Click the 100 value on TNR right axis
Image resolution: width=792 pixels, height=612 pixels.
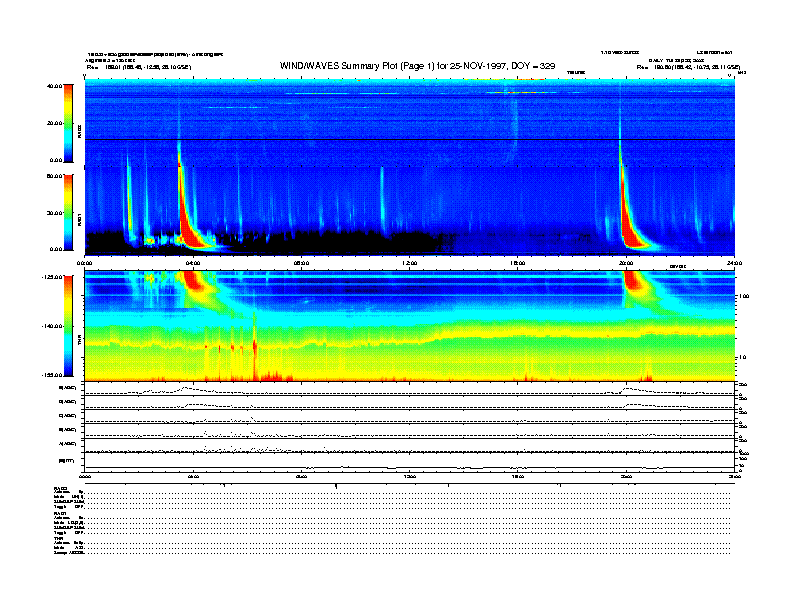744,296
